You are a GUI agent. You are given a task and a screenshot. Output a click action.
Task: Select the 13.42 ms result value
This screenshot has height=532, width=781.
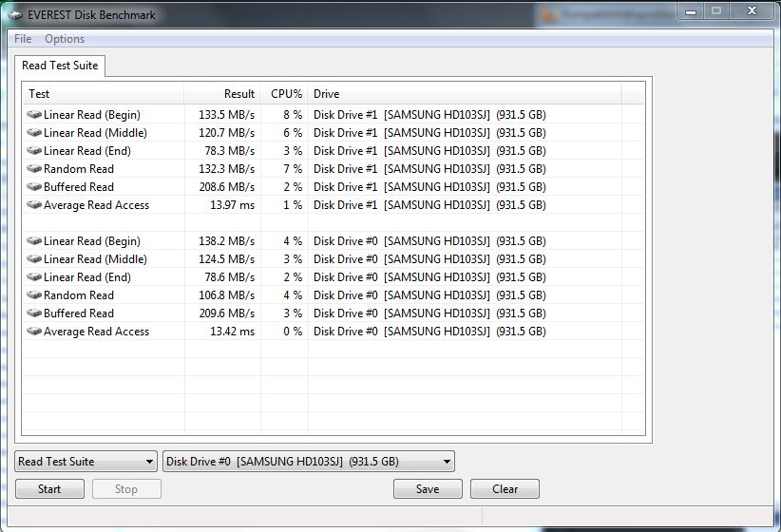pyautogui.click(x=232, y=332)
